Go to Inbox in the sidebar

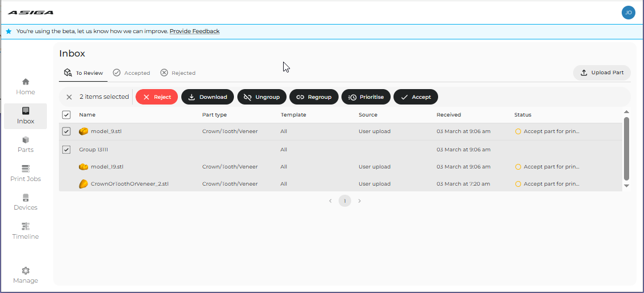click(x=26, y=116)
